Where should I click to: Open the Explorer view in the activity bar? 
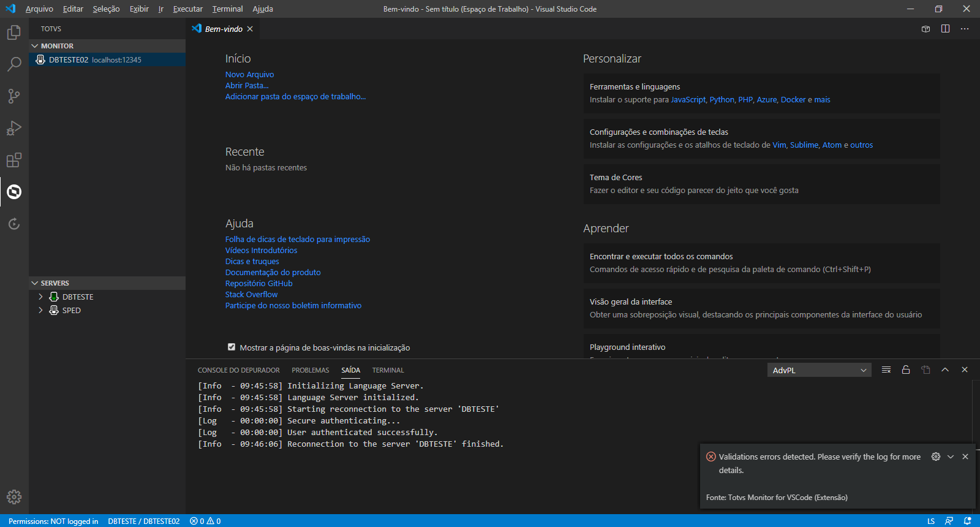click(14, 32)
